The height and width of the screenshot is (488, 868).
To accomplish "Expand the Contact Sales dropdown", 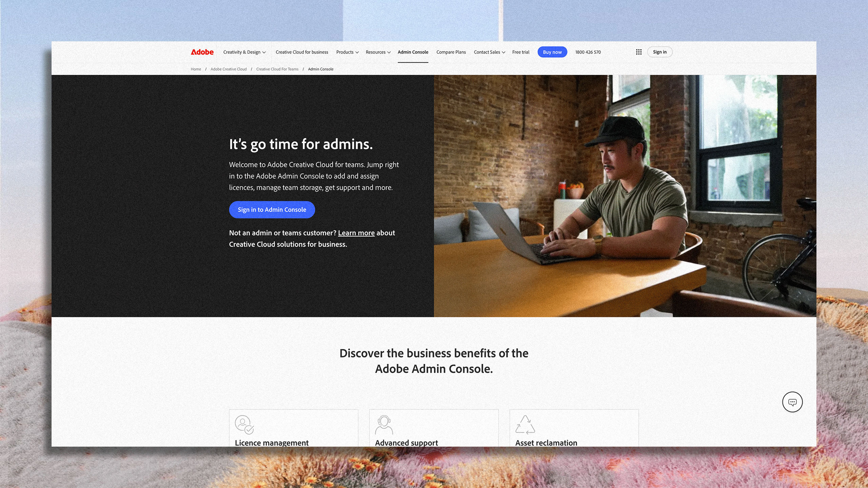I will coord(489,52).
